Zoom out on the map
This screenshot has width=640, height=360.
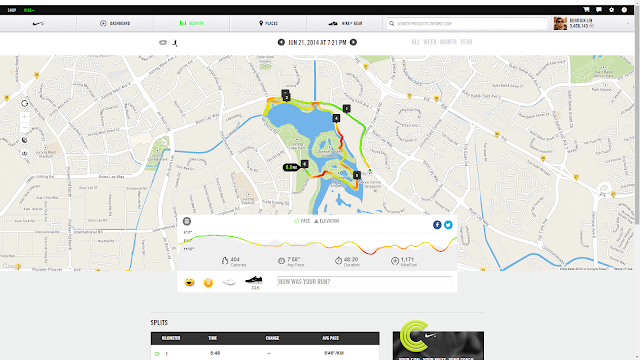click(24, 127)
